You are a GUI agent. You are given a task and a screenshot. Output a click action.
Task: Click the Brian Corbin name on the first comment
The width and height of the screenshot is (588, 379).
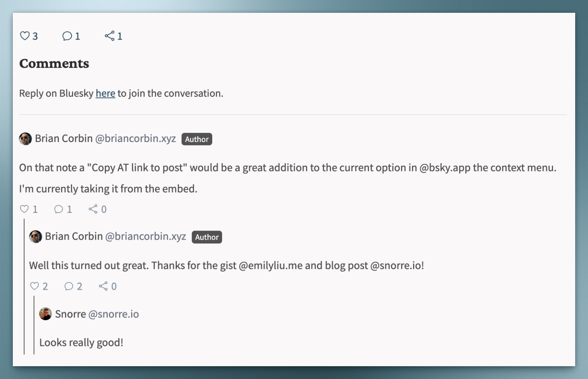[x=64, y=139]
